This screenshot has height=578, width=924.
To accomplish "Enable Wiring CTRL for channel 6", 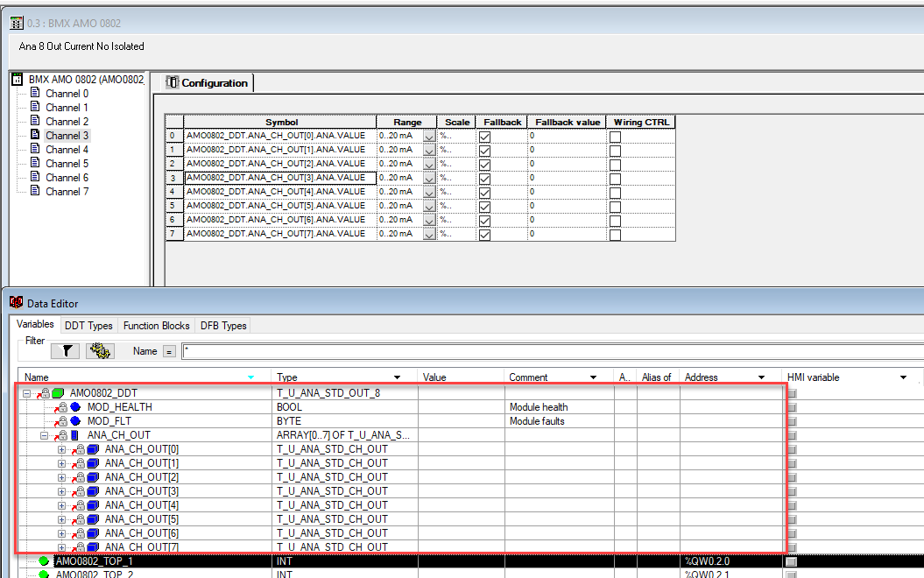I will coord(615,221).
